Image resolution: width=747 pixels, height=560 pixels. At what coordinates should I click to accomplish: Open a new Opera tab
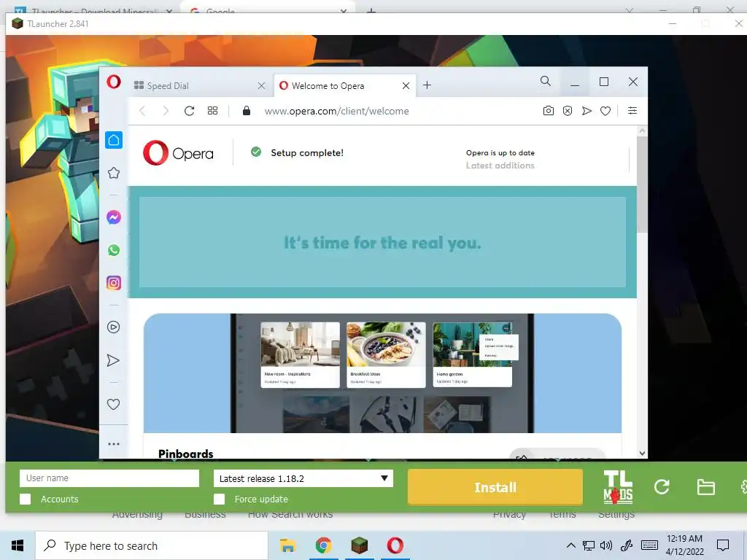[x=427, y=85]
